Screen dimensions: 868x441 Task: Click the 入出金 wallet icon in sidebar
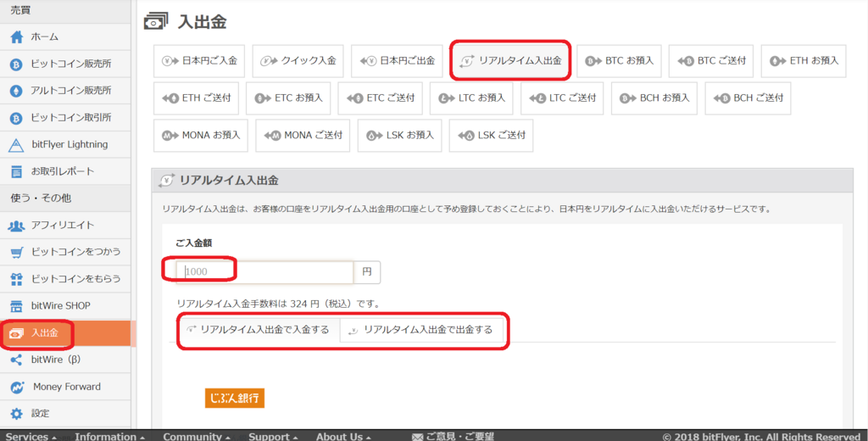pos(17,333)
